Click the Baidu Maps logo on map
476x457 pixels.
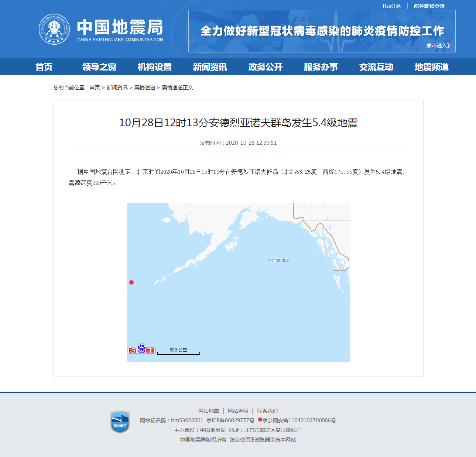[x=141, y=349]
